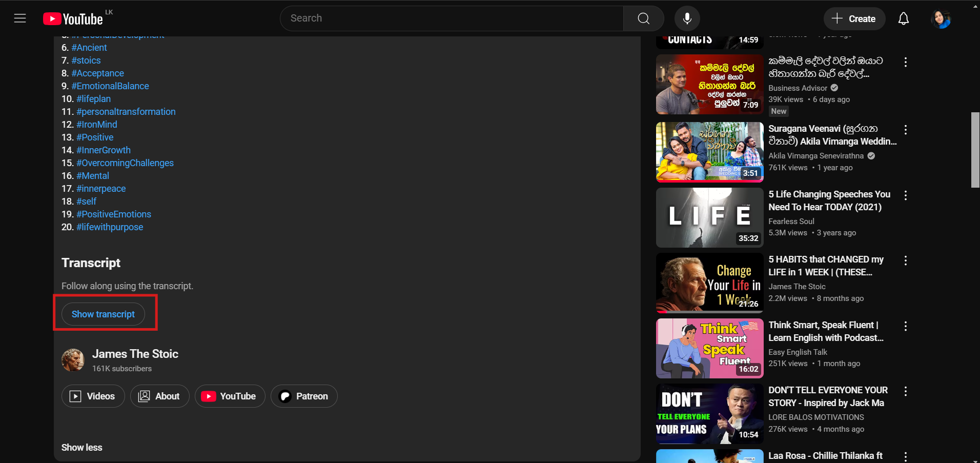Open the James The Stoic channel page

[x=135, y=354]
